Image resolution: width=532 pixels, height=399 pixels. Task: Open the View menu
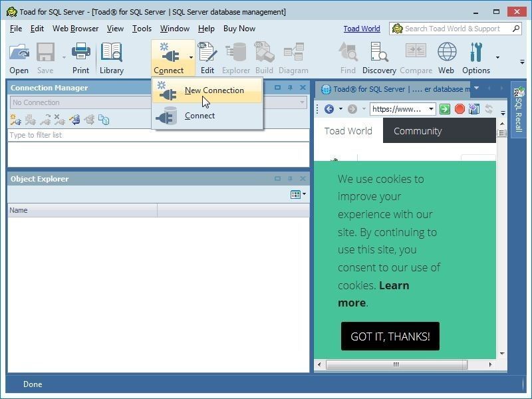click(x=115, y=29)
